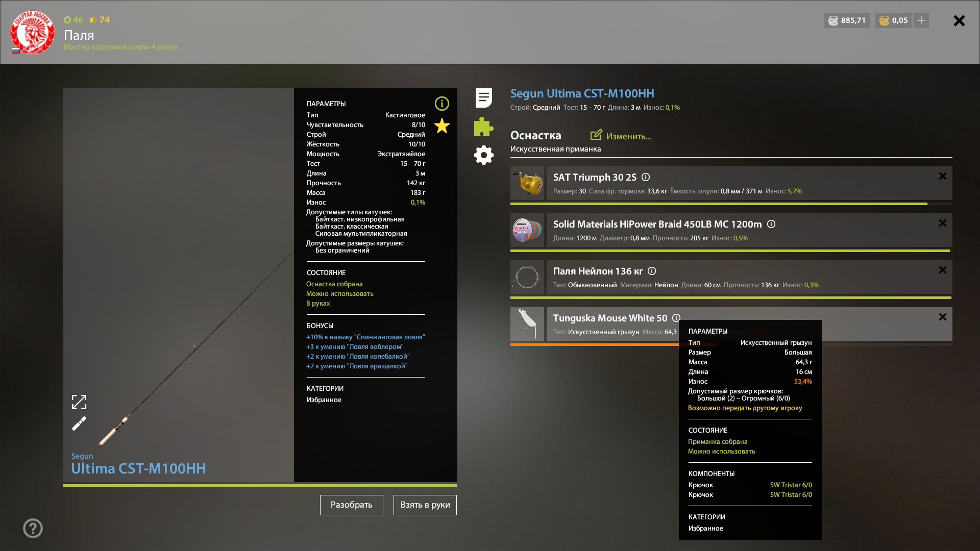Click the Tunguska Mouse White lure thumbnail
The width and height of the screenshot is (980, 551).
(527, 324)
